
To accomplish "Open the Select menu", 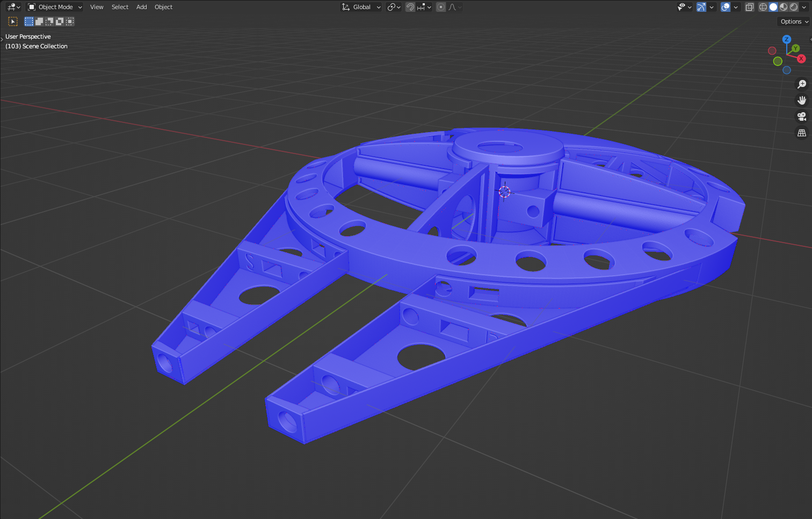I will click(120, 7).
